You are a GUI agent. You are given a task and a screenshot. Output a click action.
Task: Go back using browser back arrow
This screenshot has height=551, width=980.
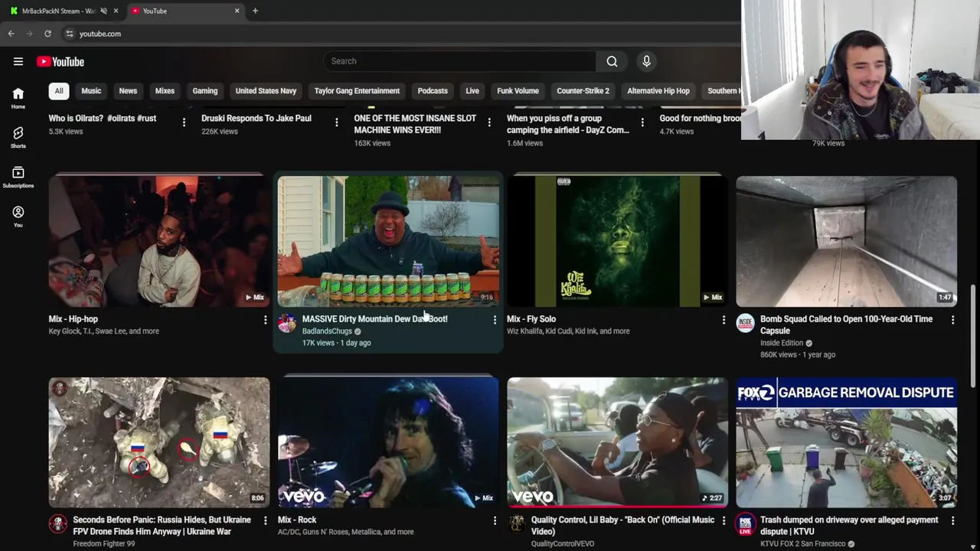11,34
